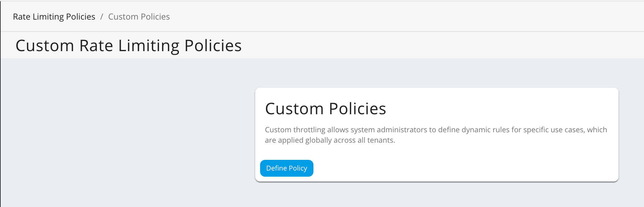Click the word 'Custom' in page heading
Image resolution: width=644 pixels, height=207 pixels.
(x=45, y=46)
